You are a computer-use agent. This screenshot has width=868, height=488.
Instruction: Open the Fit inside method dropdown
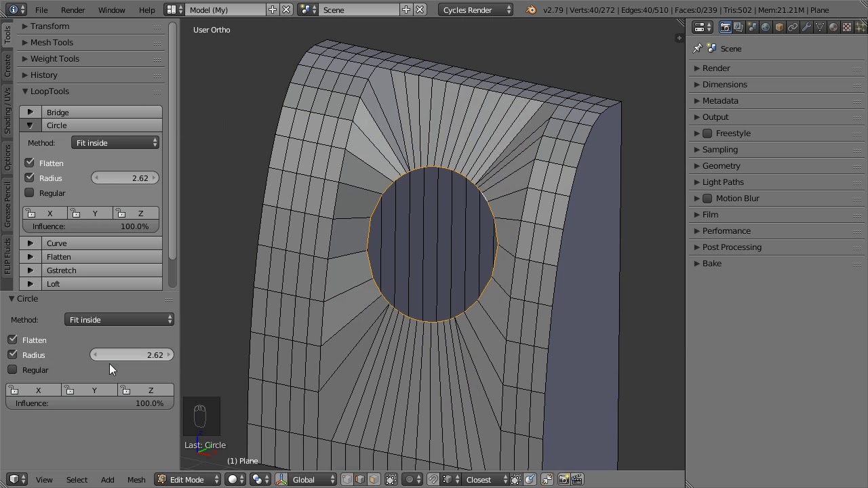pos(115,143)
